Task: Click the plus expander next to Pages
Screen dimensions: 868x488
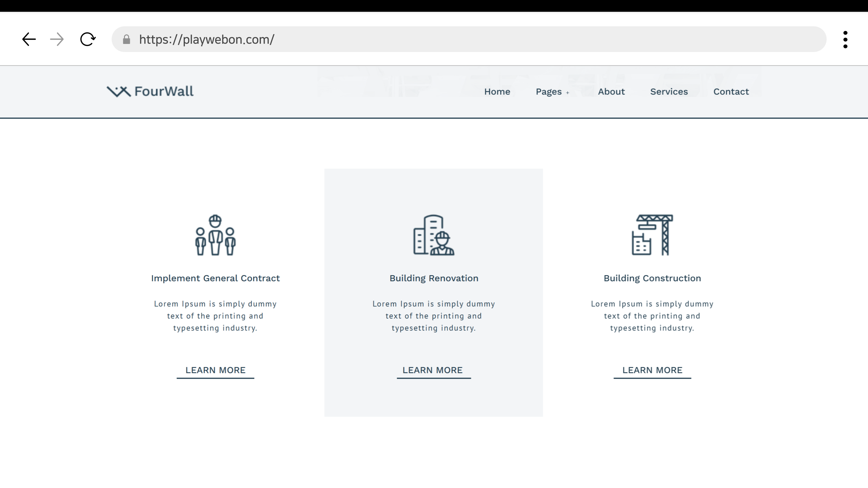Action: click(567, 93)
